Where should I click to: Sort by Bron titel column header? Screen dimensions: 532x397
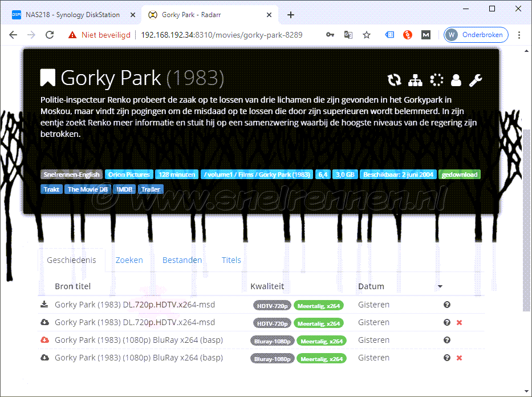click(72, 286)
